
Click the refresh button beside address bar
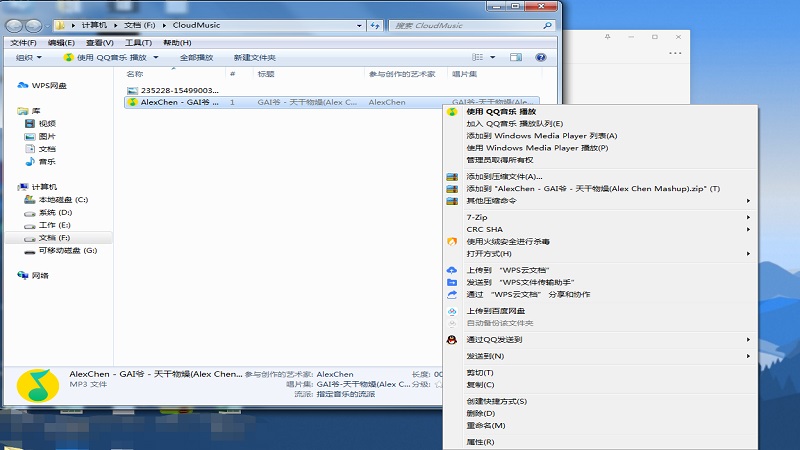coord(375,25)
